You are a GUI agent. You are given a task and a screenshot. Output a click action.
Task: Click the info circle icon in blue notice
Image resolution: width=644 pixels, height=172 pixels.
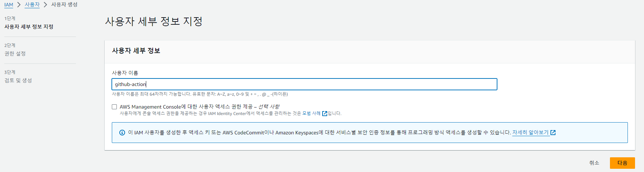click(122, 133)
